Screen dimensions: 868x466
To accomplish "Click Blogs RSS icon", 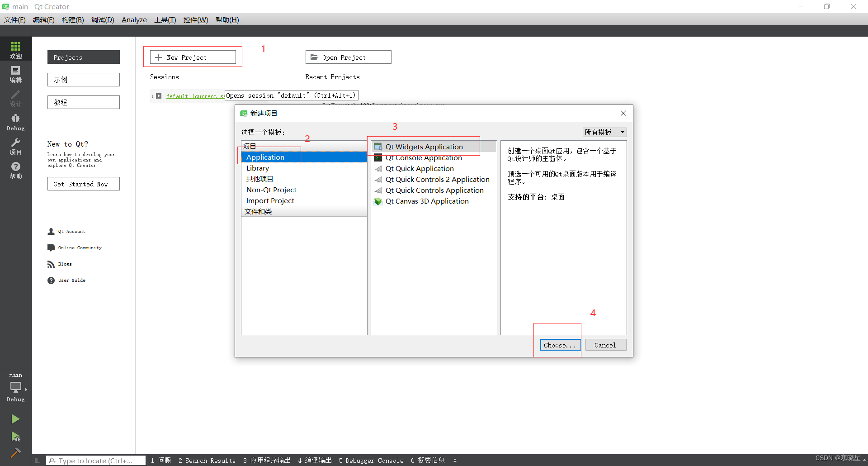I will [51, 264].
